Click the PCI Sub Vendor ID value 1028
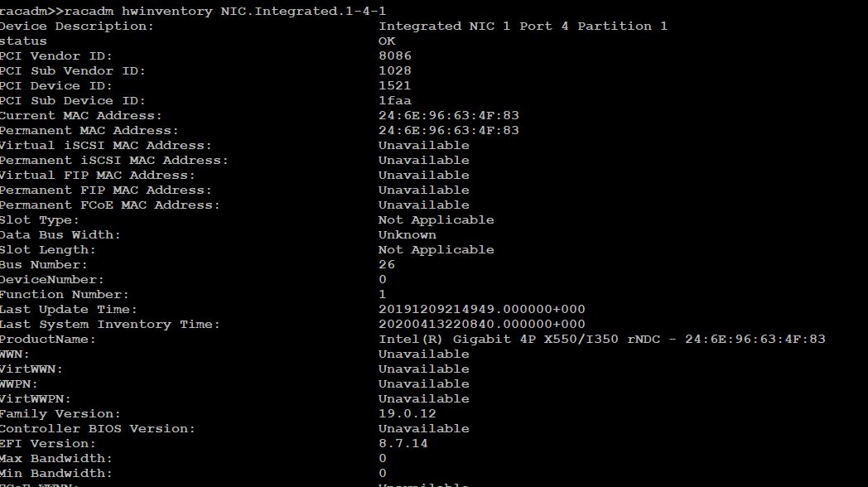This screenshot has height=487, width=868. [395, 71]
